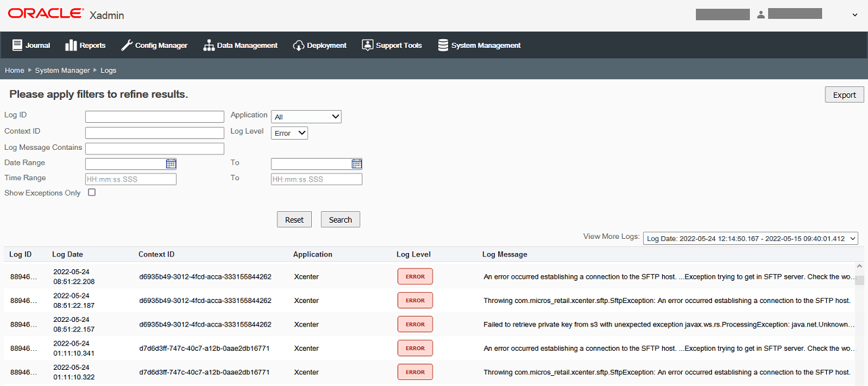Click the Log Level column header
Viewport: 868px width, 386px height.
coord(414,254)
